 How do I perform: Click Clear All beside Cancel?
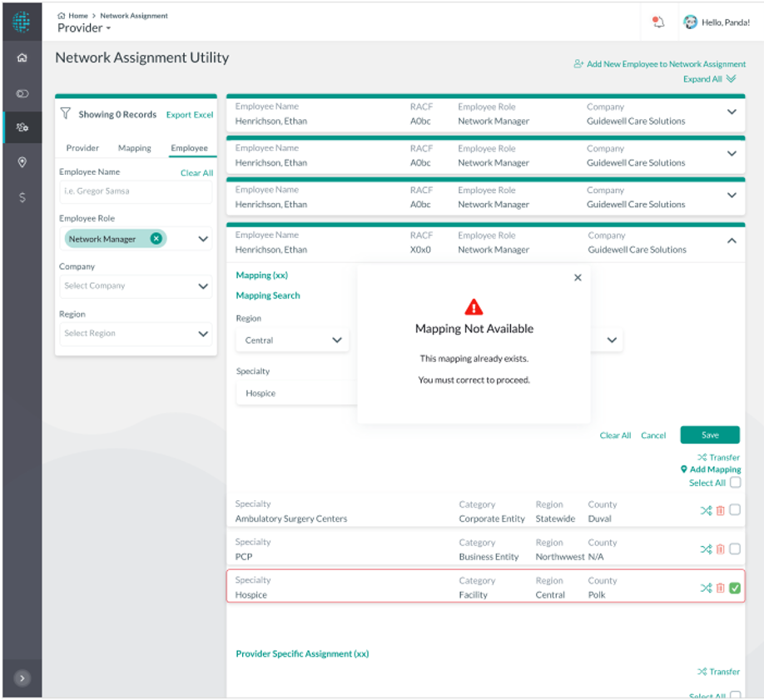click(615, 435)
